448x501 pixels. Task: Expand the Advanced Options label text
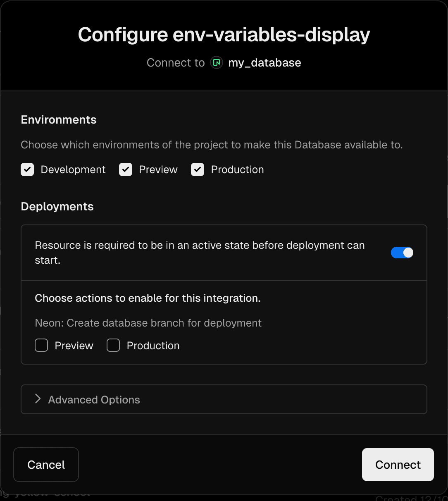click(x=94, y=400)
